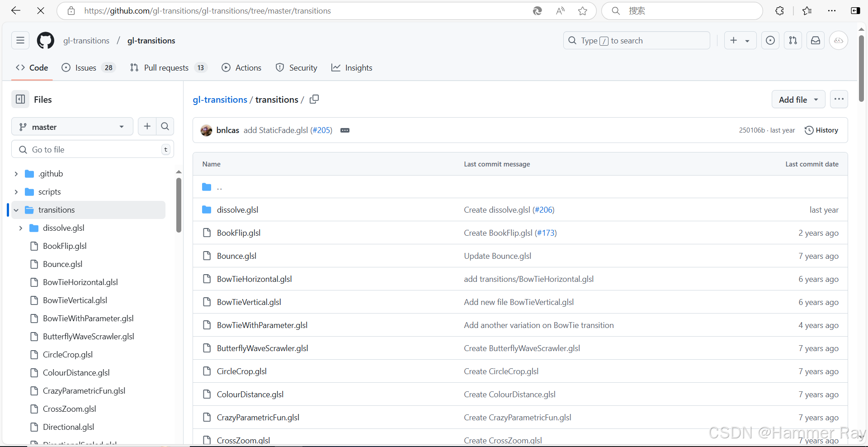This screenshot has height=447, width=868.
Task: Open the GitHub home via the octocat logo
Action: click(45, 40)
